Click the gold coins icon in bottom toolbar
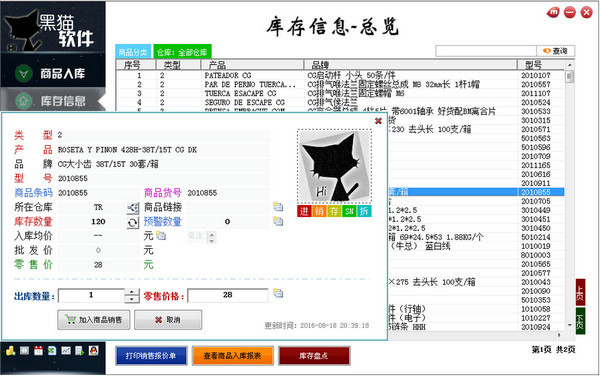The height and width of the screenshot is (376, 600). tap(11, 350)
